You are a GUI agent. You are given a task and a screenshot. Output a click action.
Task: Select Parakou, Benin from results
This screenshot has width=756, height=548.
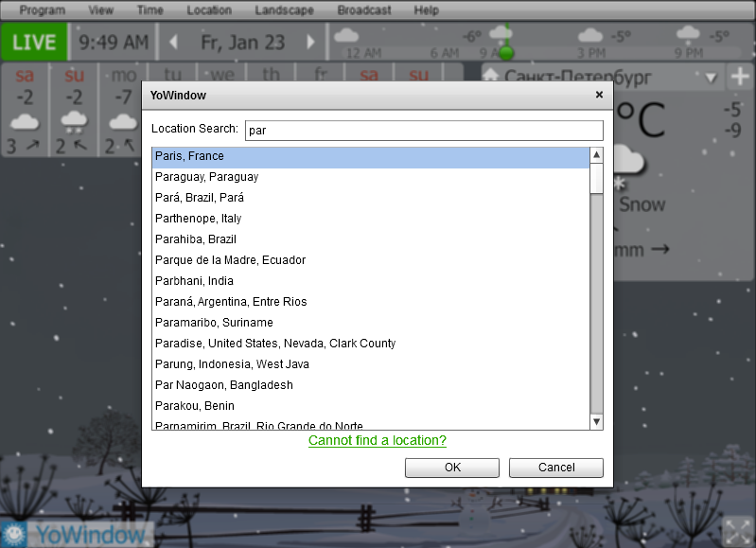tap(370, 406)
